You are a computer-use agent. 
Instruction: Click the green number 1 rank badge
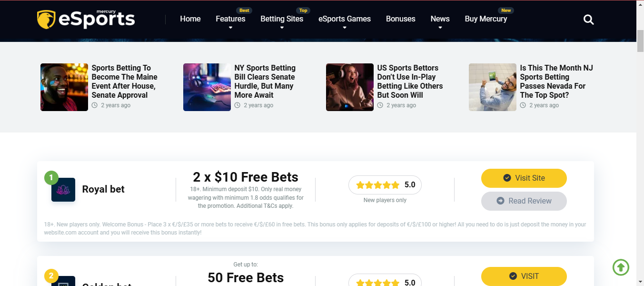[51, 178]
